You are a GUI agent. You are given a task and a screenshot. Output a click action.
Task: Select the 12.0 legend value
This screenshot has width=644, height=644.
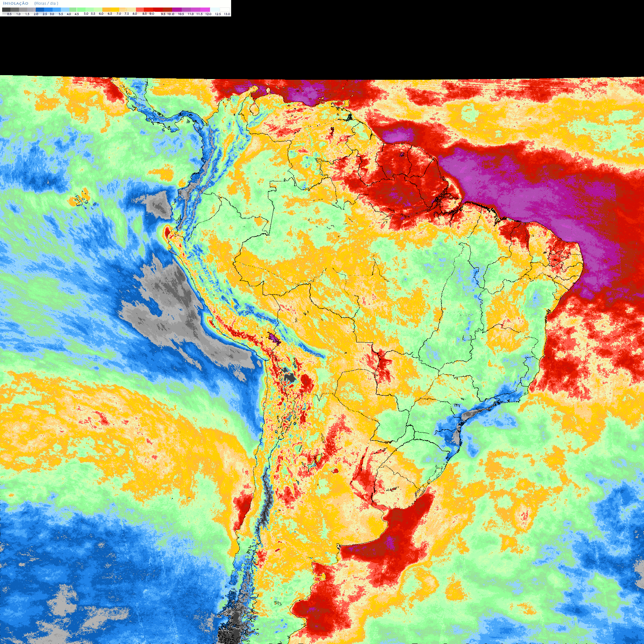[x=208, y=14]
